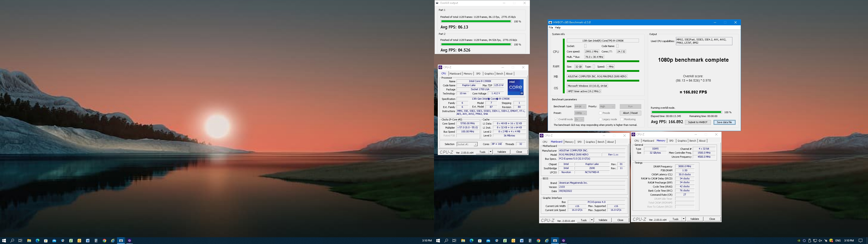Open the Help menu in HWBOT x265
The height and width of the screenshot is (244, 868).
pyautogui.click(x=558, y=28)
